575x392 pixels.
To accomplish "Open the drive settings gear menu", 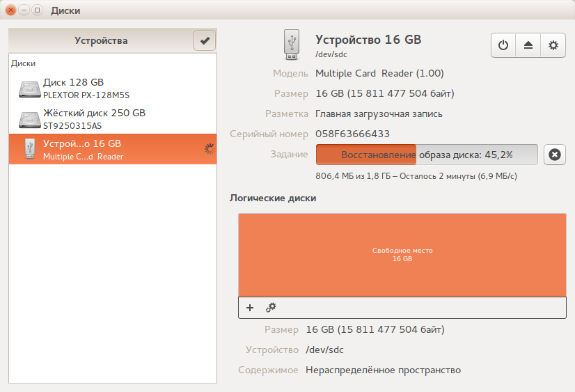I will [553, 45].
